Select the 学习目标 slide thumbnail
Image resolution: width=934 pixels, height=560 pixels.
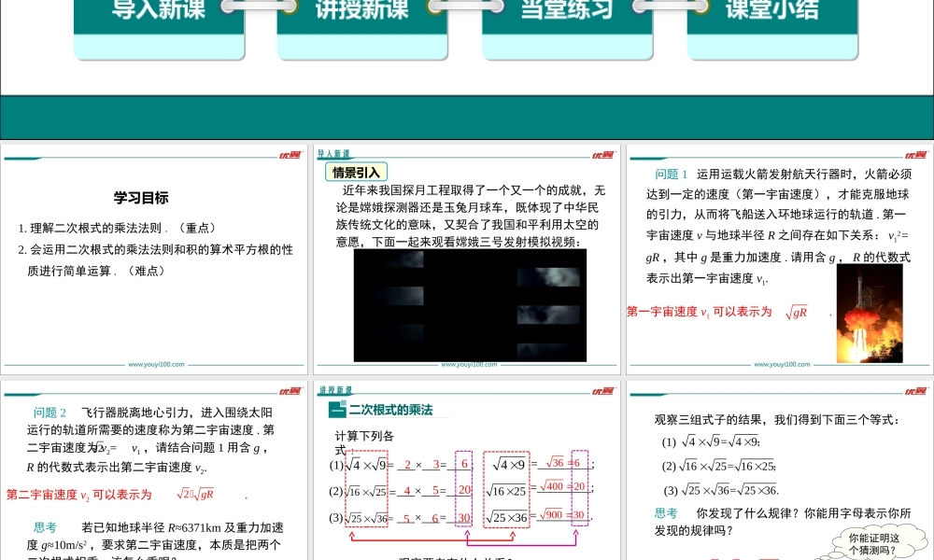point(154,259)
